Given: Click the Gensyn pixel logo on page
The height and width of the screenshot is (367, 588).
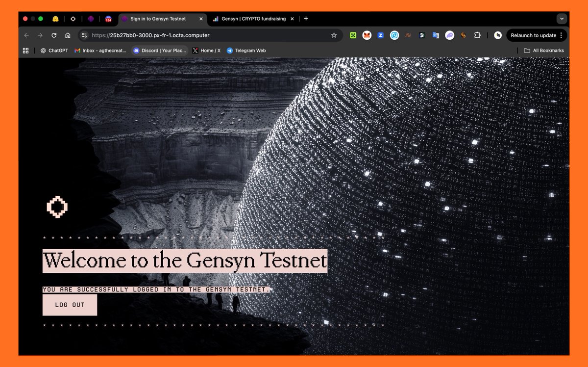Looking at the screenshot, I should click(57, 207).
